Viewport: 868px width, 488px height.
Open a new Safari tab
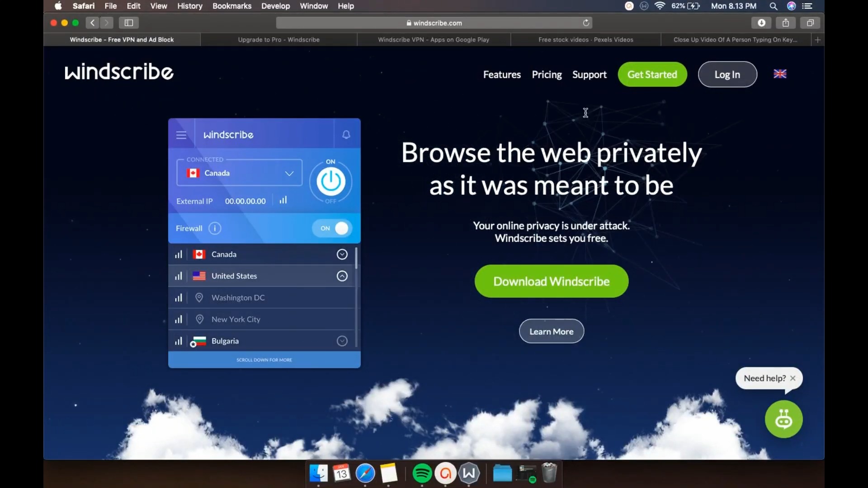[817, 40]
